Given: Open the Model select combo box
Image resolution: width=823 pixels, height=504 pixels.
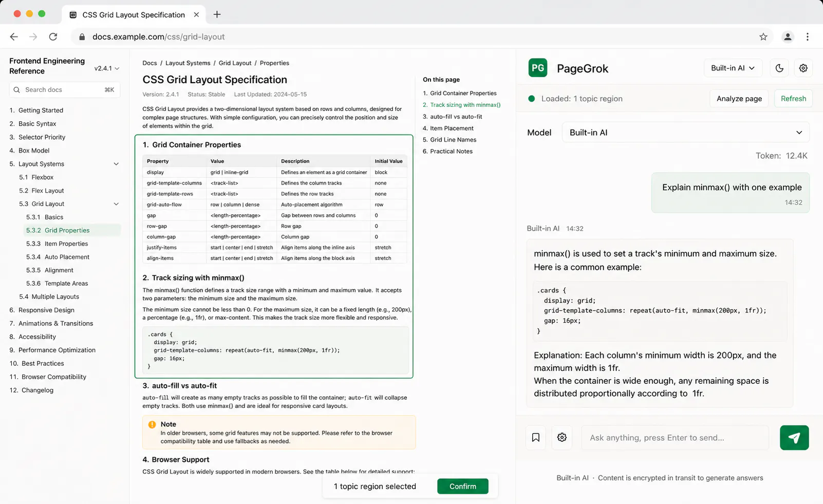Looking at the screenshot, I should pos(686,132).
